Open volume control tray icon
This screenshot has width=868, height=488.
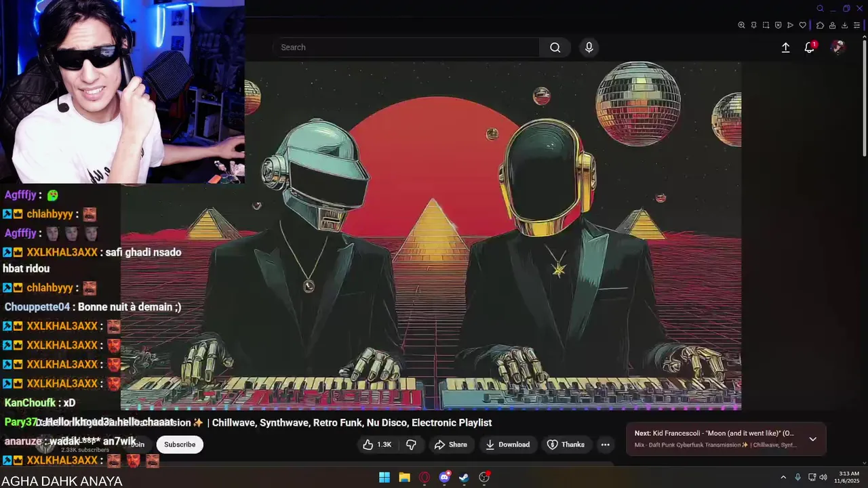pos(823,477)
